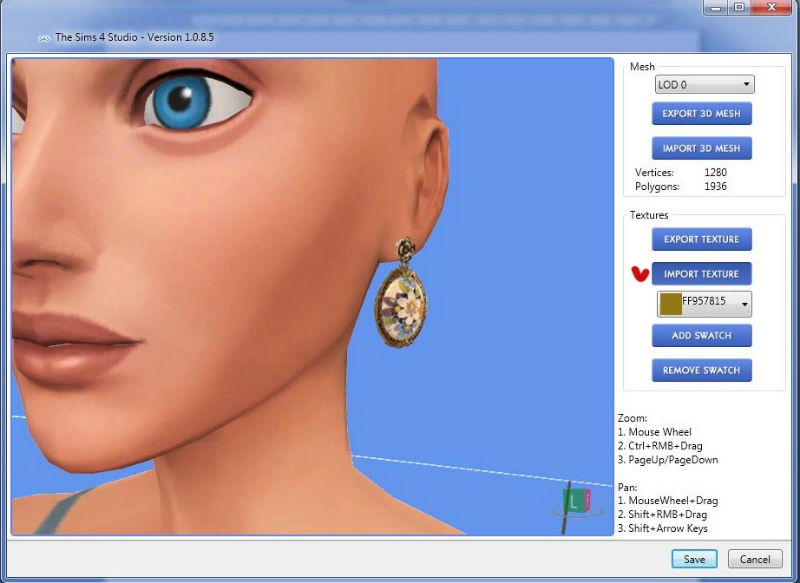Maximize the Sims 4 Studio window
The image size is (800, 583).
[740, 8]
